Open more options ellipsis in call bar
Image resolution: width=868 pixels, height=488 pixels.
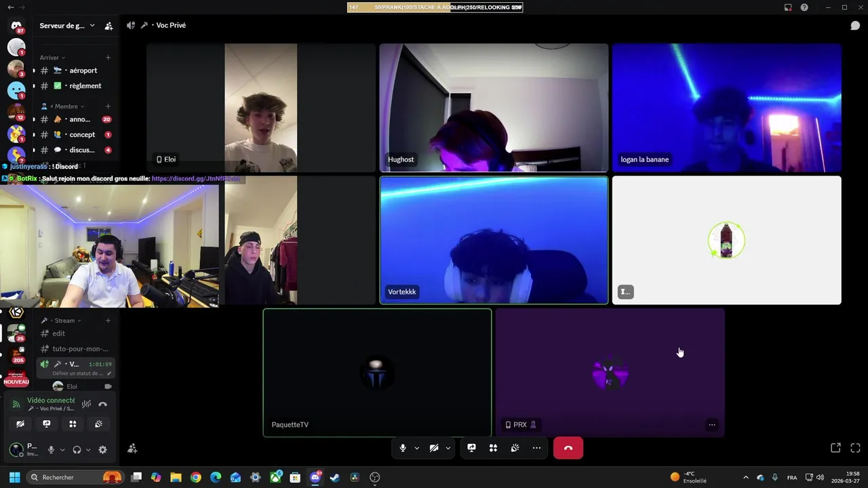coord(536,448)
